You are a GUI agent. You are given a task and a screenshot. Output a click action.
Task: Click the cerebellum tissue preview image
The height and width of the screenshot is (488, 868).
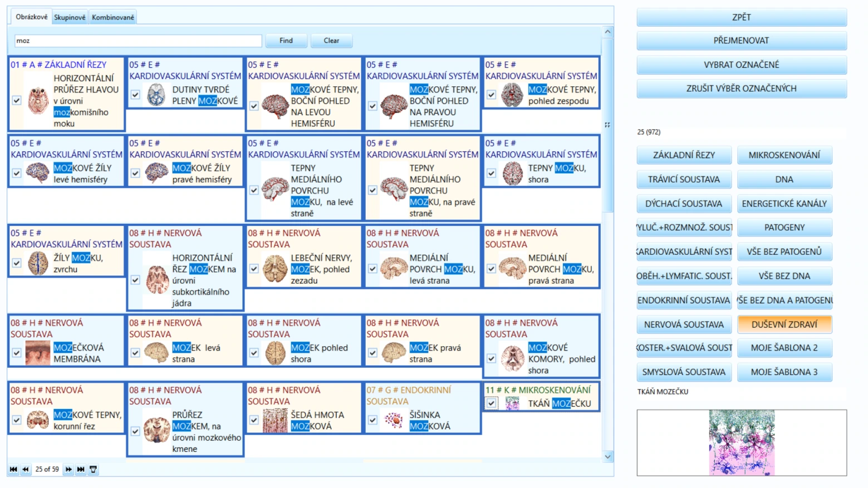(x=742, y=442)
